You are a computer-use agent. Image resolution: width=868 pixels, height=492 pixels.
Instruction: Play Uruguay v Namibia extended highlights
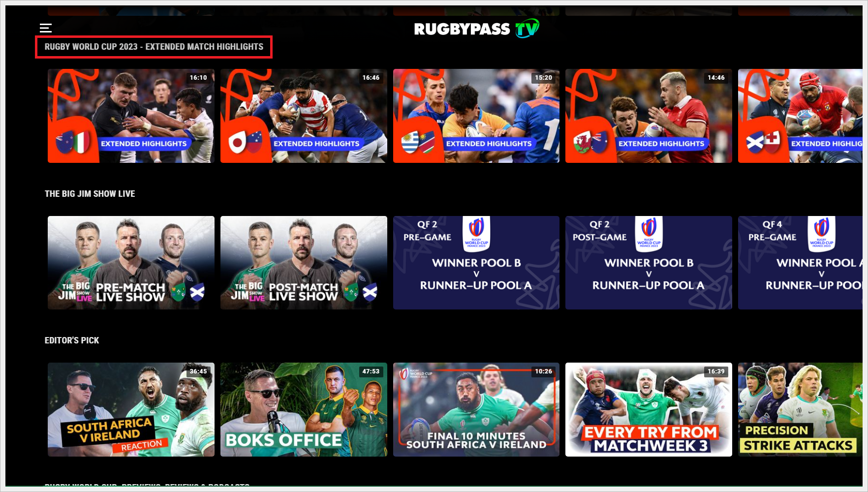coord(476,116)
